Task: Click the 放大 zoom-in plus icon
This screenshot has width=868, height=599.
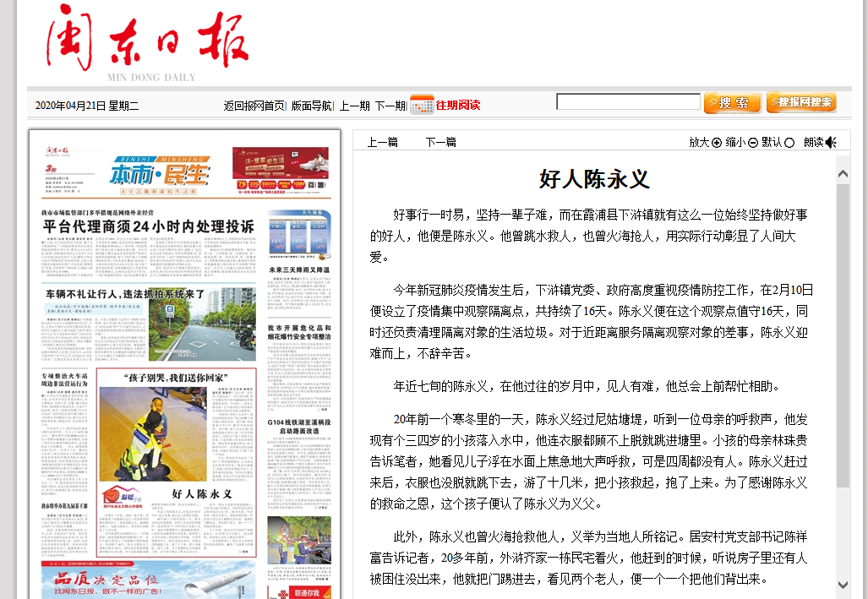Action: click(717, 143)
